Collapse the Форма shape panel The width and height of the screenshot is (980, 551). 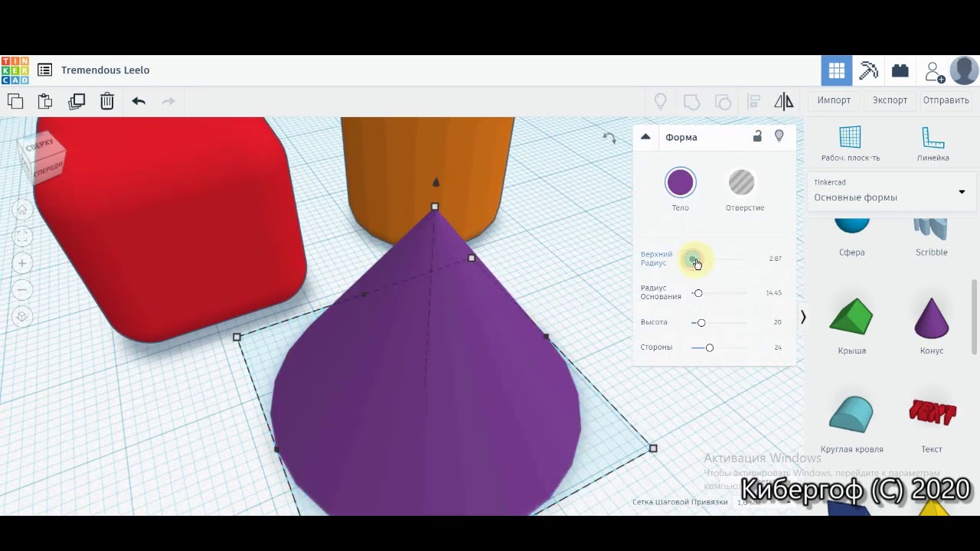point(645,137)
